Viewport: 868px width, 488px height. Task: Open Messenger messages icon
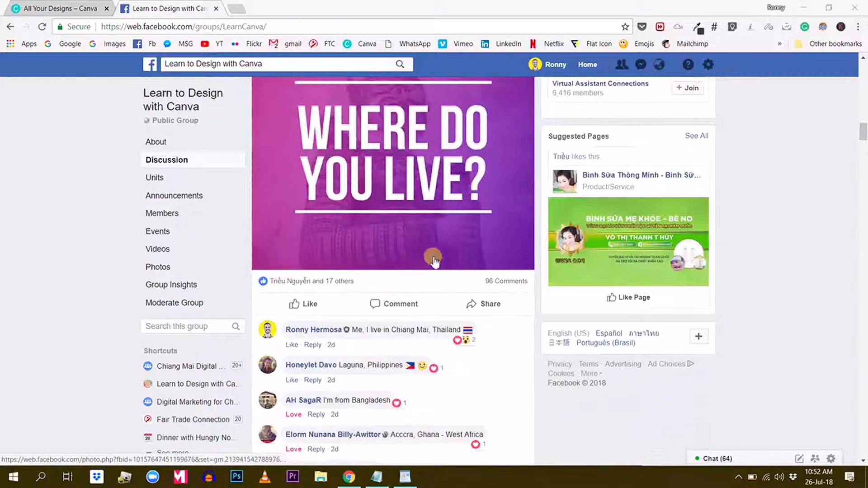[x=641, y=65]
